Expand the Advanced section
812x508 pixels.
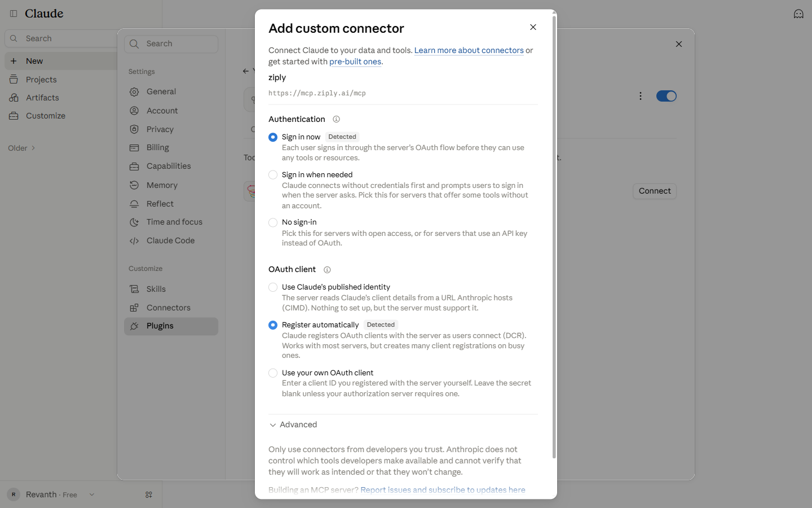[293, 424]
